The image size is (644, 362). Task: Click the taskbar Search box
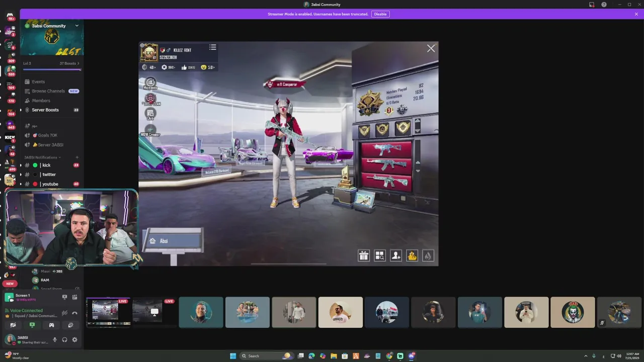[266, 356]
